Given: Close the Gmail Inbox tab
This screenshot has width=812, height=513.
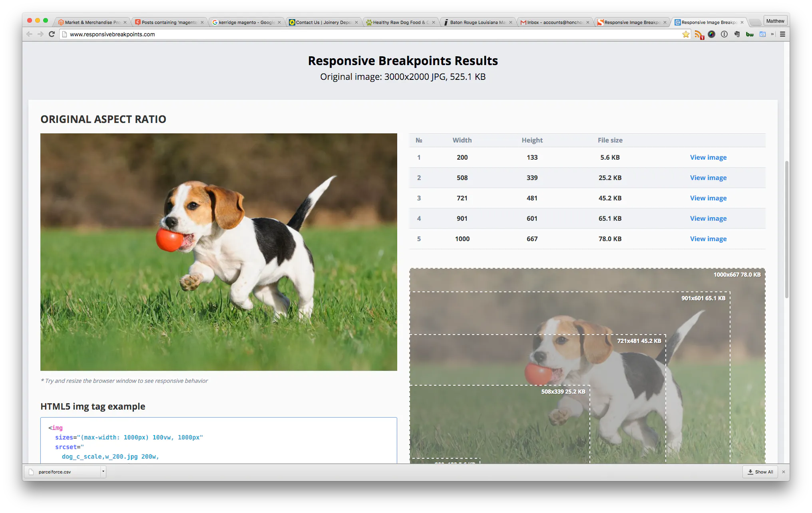Looking at the screenshot, I should tap(588, 22).
